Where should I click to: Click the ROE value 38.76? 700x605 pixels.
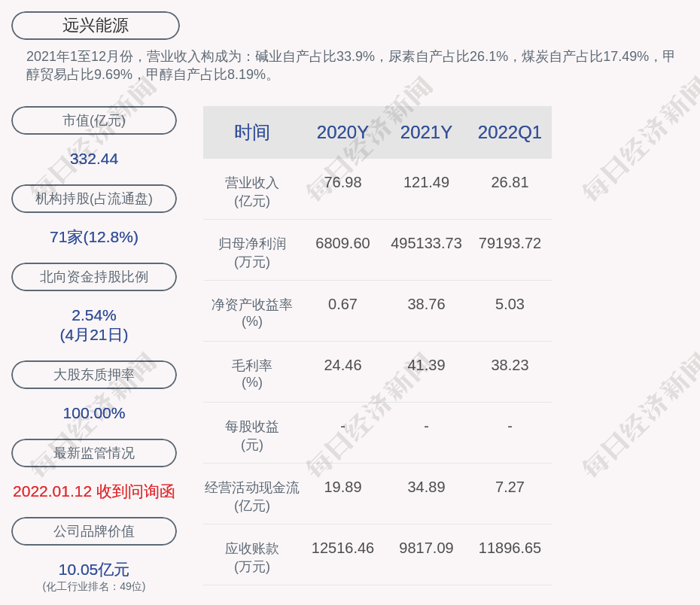click(x=426, y=304)
